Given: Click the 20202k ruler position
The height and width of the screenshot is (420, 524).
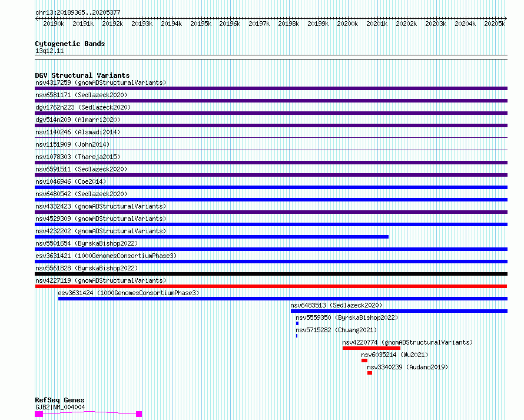Looking at the screenshot, I should [406, 24].
